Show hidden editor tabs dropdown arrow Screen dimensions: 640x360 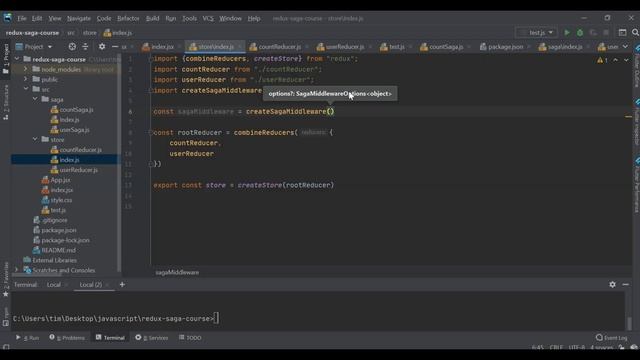625,47
